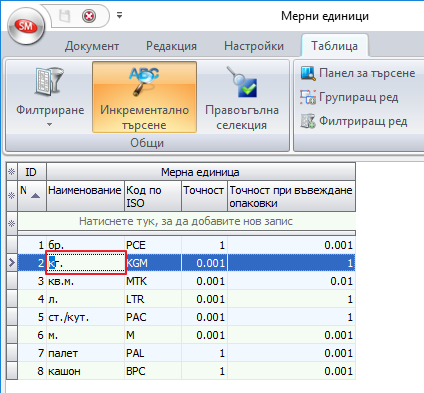The image size is (424, 393).
Task: Click packaging precision 0.01 in кв.м. row
Action: tap(291, 281)
